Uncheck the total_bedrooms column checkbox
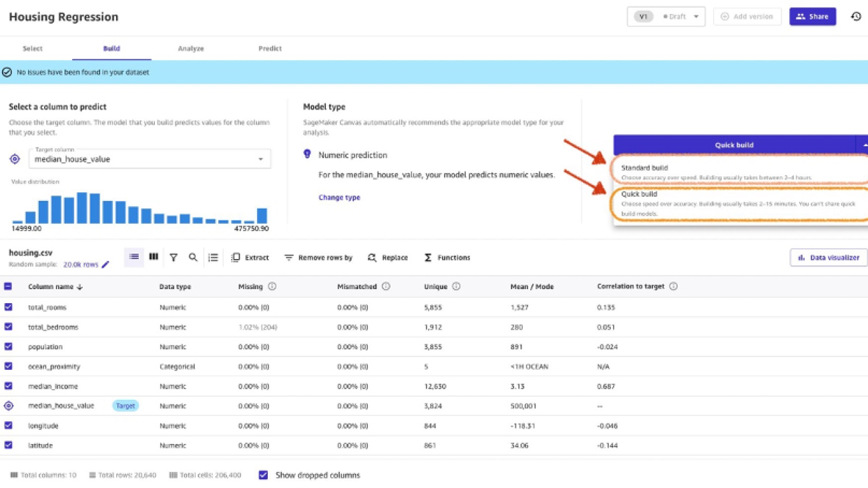868x488 pixels. [8, 327]
